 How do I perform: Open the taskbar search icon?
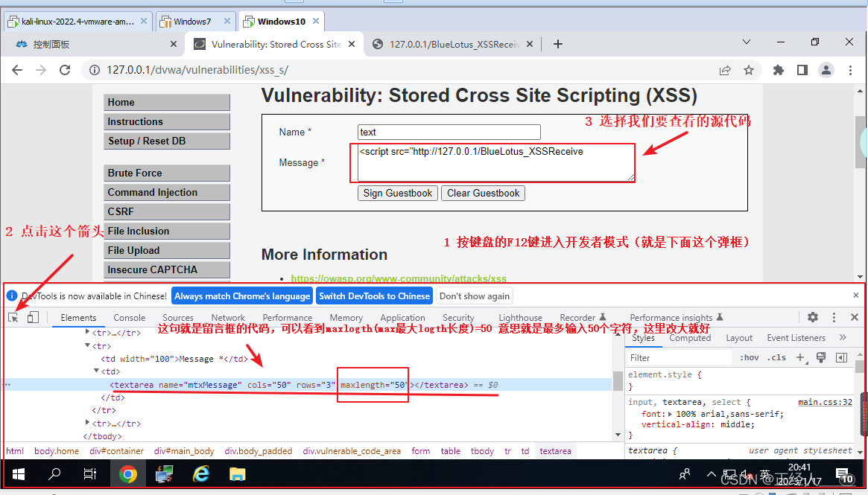[54, 474]
